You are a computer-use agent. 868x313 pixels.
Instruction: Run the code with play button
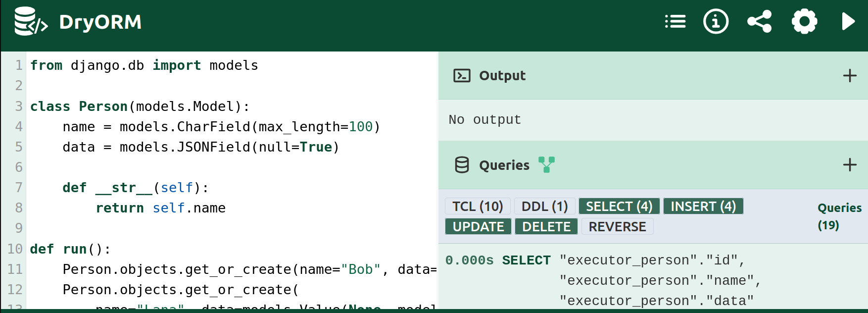coord(848,22)
